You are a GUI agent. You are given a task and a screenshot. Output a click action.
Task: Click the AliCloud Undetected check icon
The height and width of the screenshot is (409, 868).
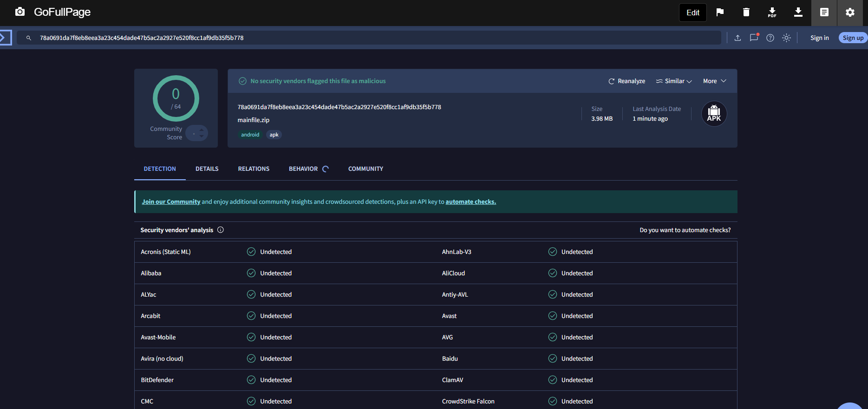click(553, 273)
